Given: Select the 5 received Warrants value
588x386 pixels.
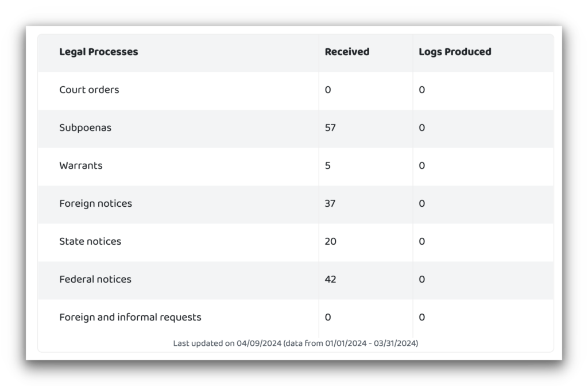Looking at the screenshot, I should (328, 165).
